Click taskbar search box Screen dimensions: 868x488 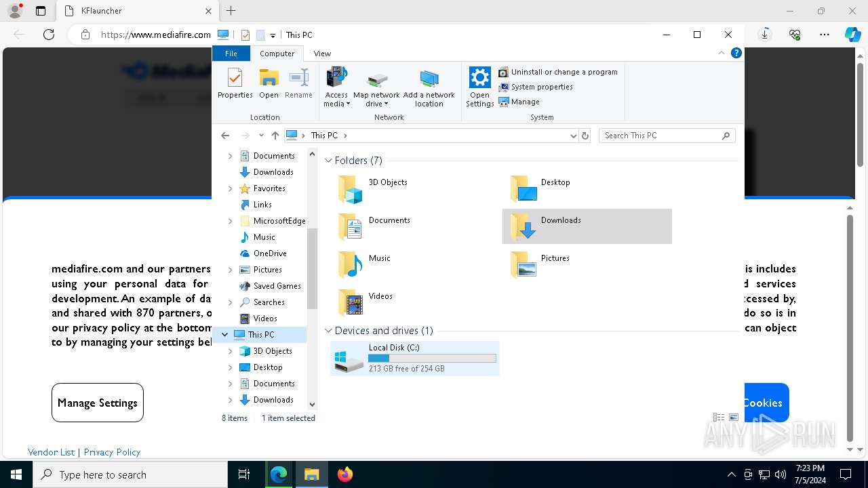click(x=130, y=474)
